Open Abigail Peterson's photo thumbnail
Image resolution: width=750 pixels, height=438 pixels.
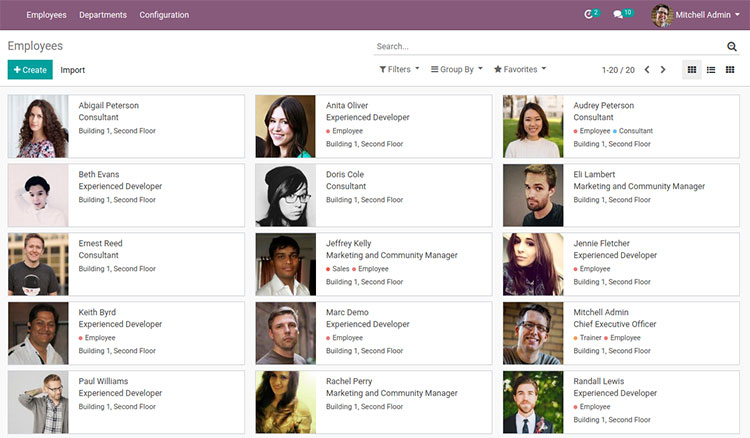tap(39, 127)
